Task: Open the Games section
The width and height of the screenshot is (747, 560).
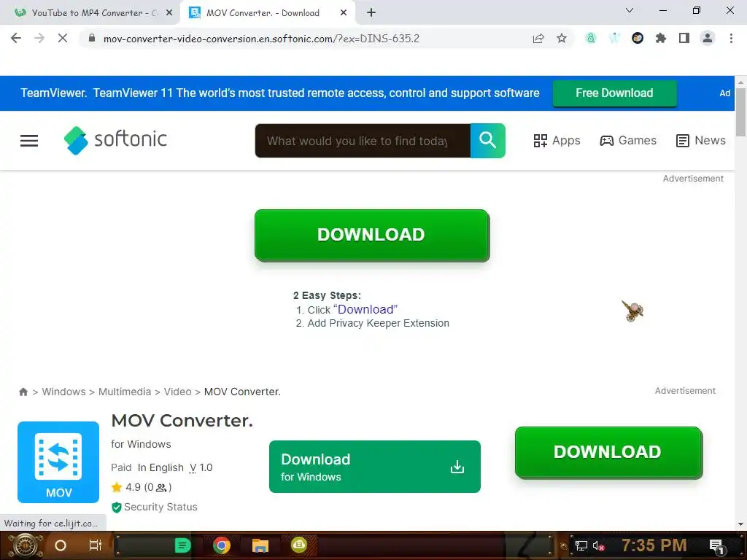Action: pyautogui.click(x=628, y=141)
